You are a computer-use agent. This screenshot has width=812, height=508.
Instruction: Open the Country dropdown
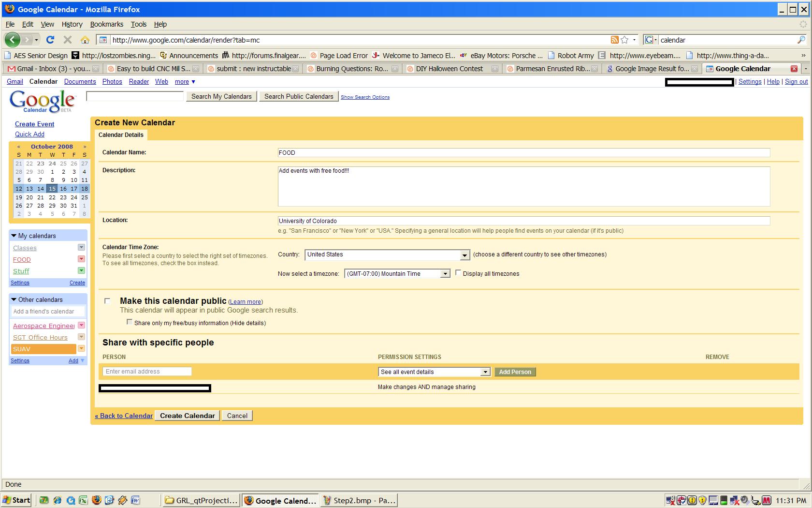pos(387,254)
